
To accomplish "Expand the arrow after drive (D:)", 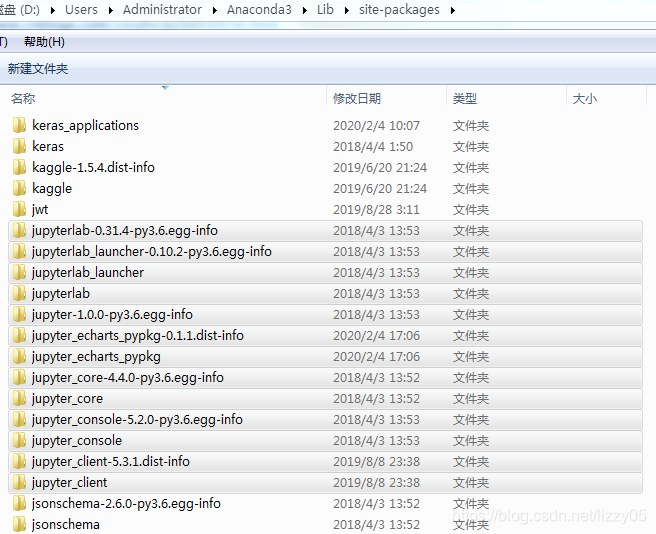I will [52, 10].
